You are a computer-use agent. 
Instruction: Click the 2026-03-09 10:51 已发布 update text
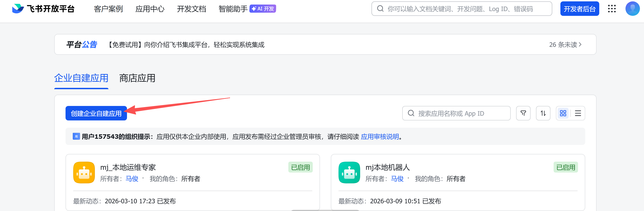click(405, 201)
